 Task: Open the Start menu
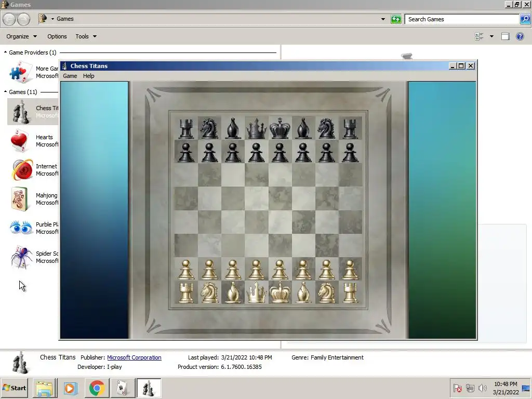coord(15,388)
